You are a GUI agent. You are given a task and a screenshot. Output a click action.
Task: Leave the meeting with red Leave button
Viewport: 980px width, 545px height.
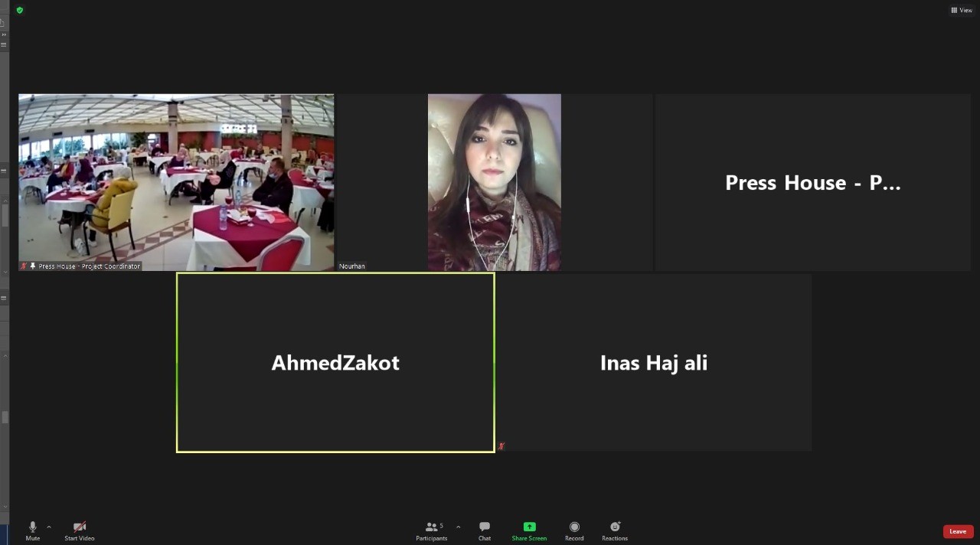(958, 531)
